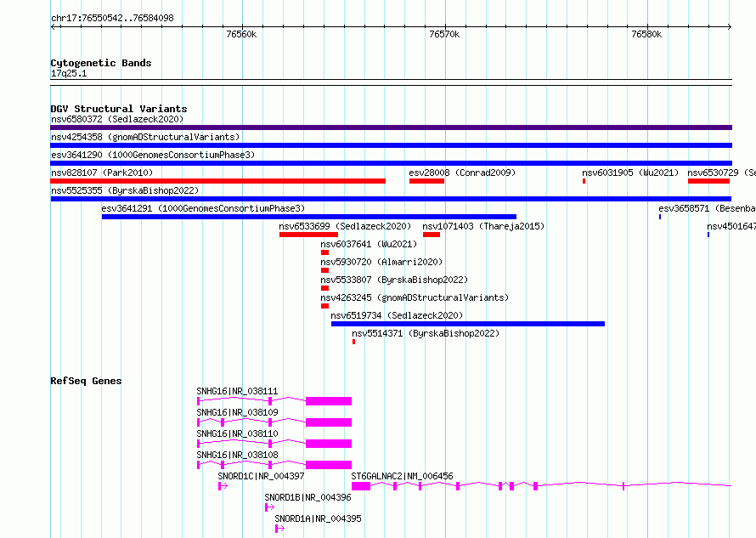
Task: Select the nsv6530729 red variant bar
Action: [x=708, y=181]
